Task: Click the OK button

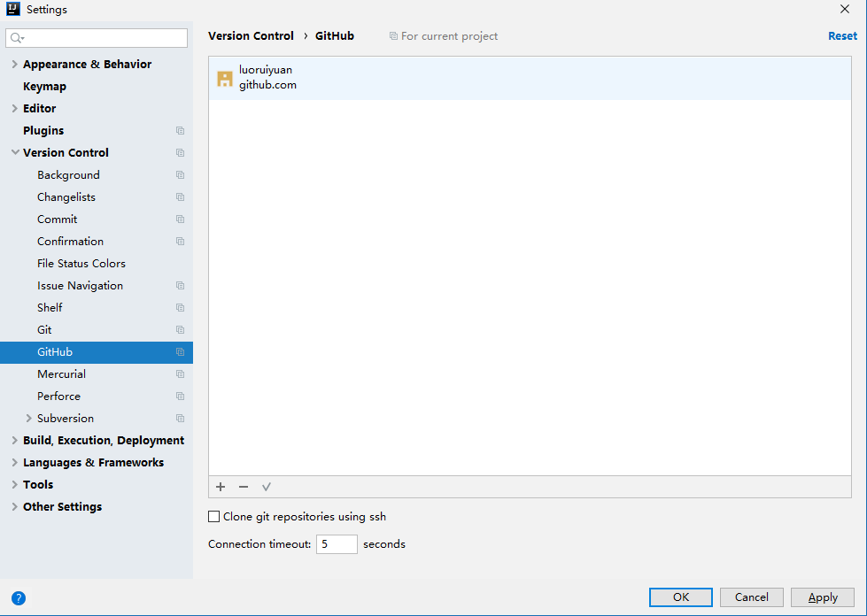Action: click(x=681, y=597)
